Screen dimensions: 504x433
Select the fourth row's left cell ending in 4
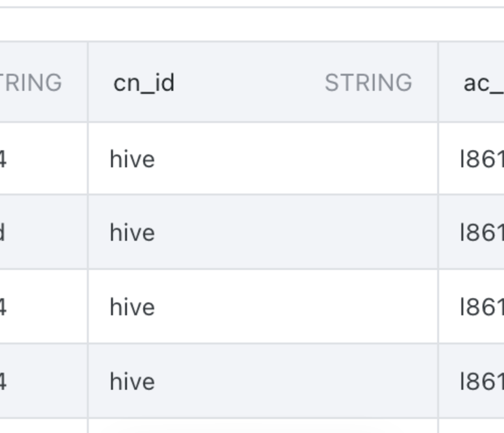[x=3, y=381]
